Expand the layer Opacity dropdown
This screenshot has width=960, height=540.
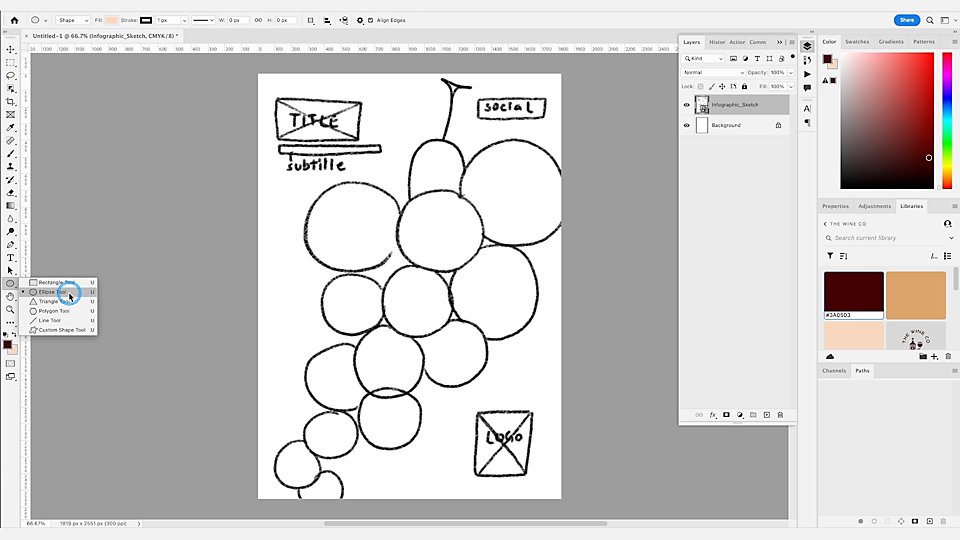pos(790,72)
